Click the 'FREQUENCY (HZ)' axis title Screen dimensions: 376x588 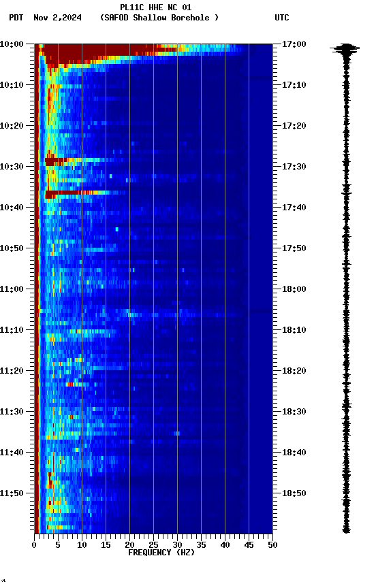[161, 553]
